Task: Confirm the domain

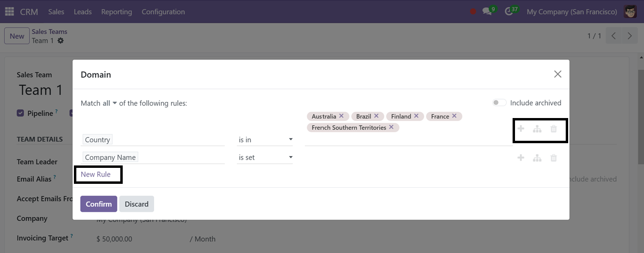Action: [99, 204]
